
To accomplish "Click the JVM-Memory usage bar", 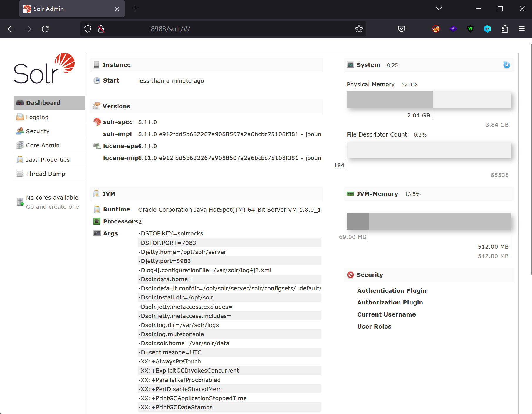I will tap(429, 221).
